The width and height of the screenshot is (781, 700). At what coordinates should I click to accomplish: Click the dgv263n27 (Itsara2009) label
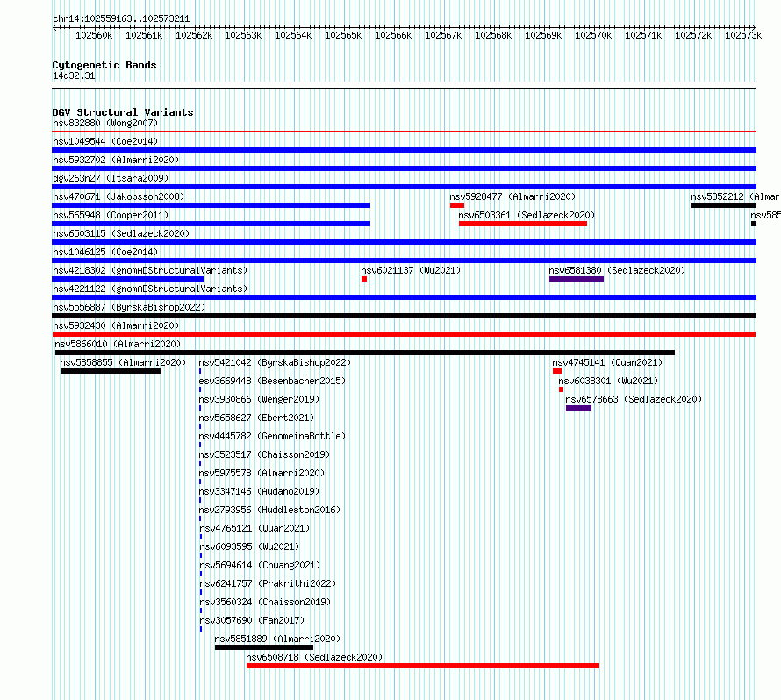pos(111,178)
